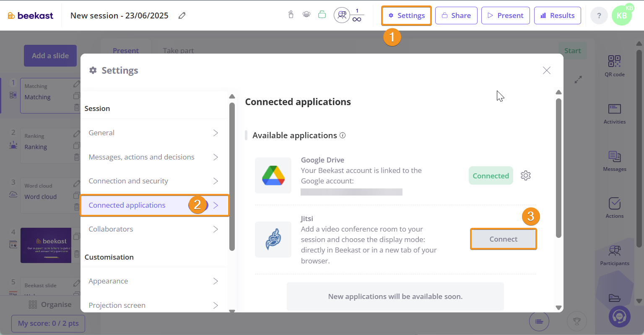Expand Messages, actions and decisions settings
The image size is (644, 335).
[154, 157]
